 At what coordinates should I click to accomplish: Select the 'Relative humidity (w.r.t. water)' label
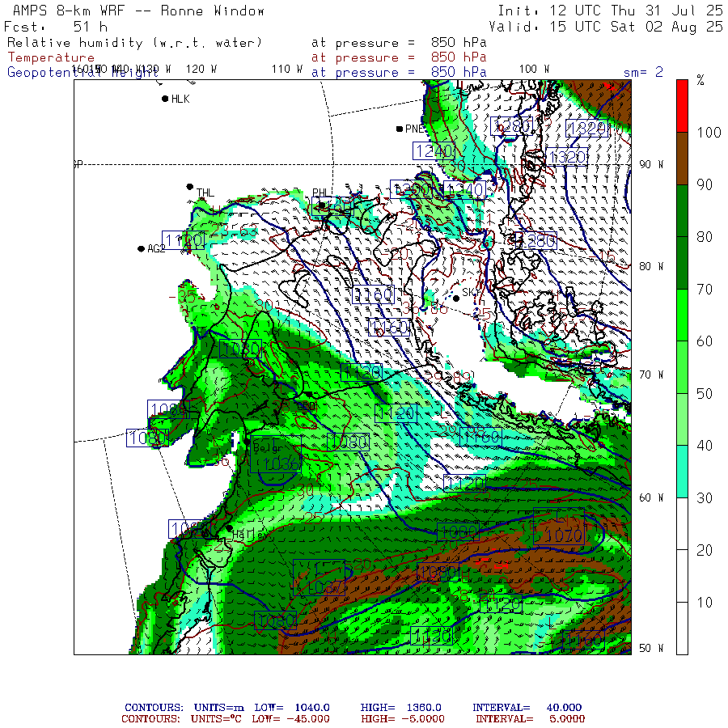tap(134, 43)
